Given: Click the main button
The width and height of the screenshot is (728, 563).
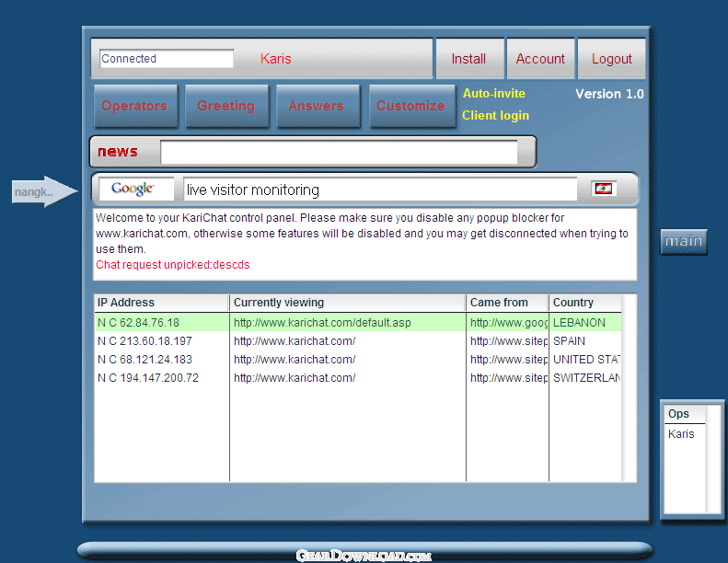Looking at the screenshot, I should (684, 241).
